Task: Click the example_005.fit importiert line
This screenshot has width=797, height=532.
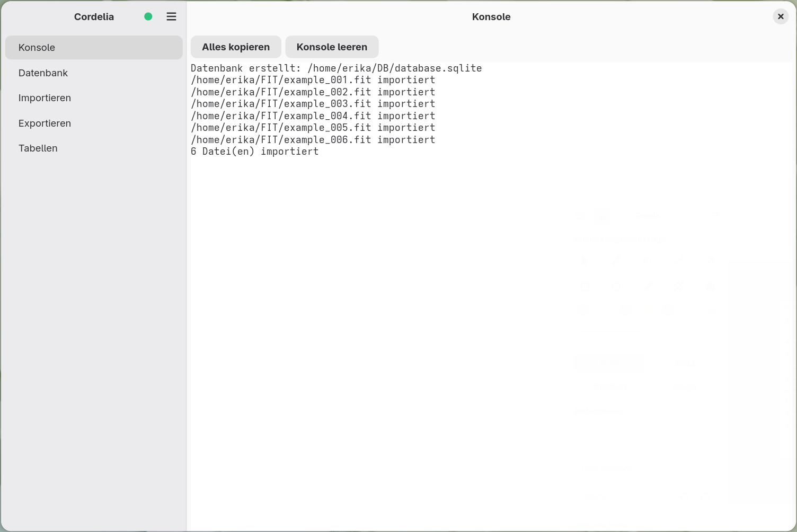Action: click(x=313, y=128)
